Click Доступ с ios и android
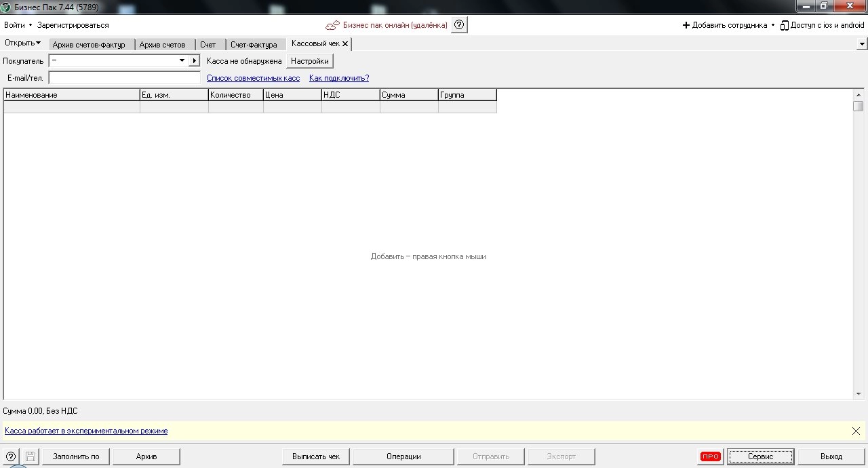 (827, 25)
